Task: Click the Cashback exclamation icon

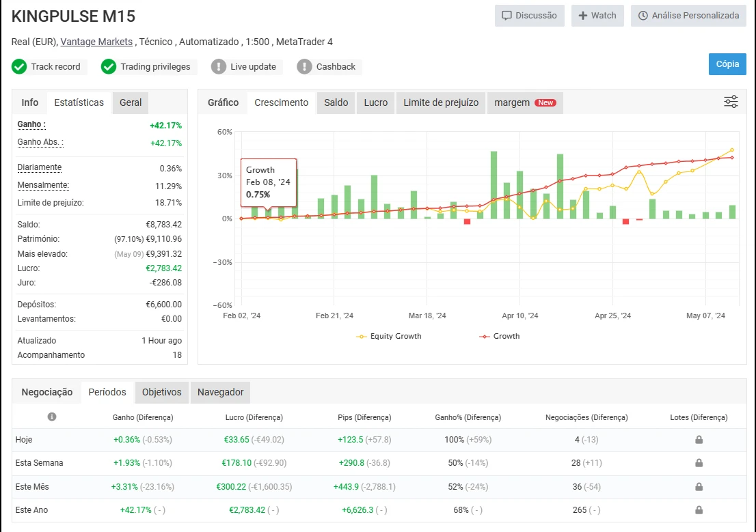Action: [x=304, y=67]
